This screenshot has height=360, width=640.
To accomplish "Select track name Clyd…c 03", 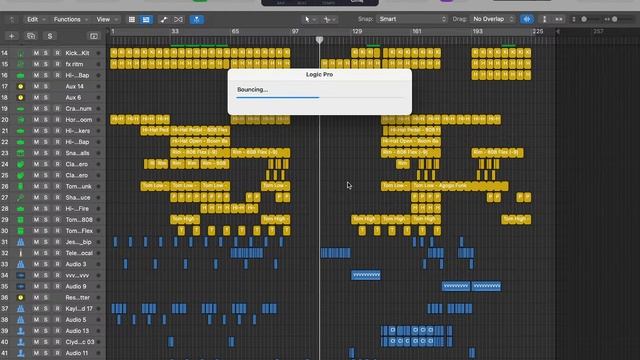I will tap(80, 342).
